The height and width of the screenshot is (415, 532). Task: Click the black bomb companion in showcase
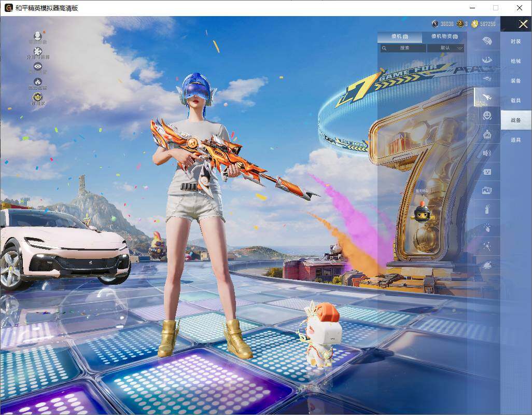[423, 212]
